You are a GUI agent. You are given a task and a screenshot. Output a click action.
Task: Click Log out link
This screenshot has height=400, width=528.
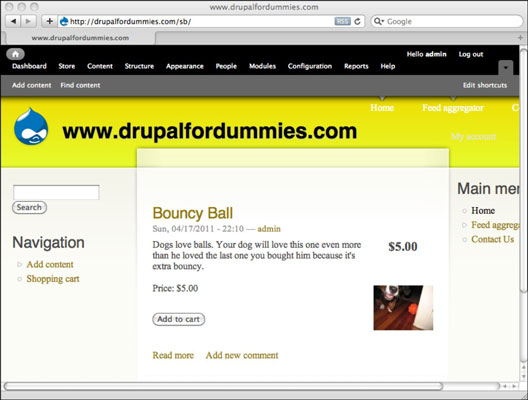click(471, 54)
